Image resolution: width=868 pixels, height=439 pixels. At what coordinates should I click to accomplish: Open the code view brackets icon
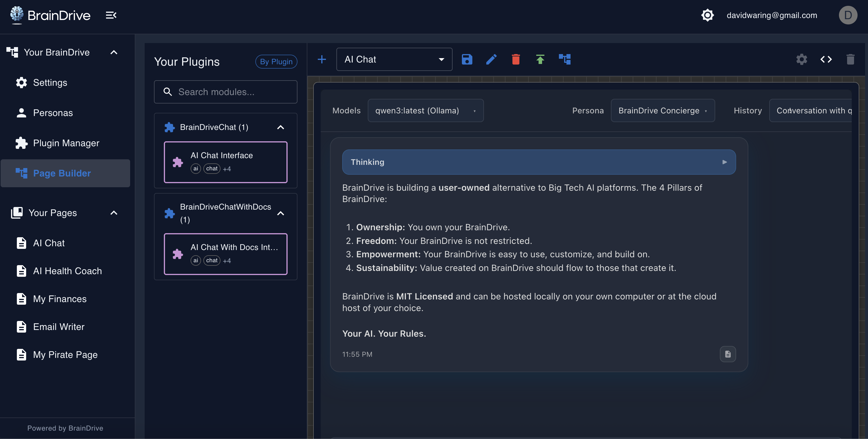(x=826, y=59)
